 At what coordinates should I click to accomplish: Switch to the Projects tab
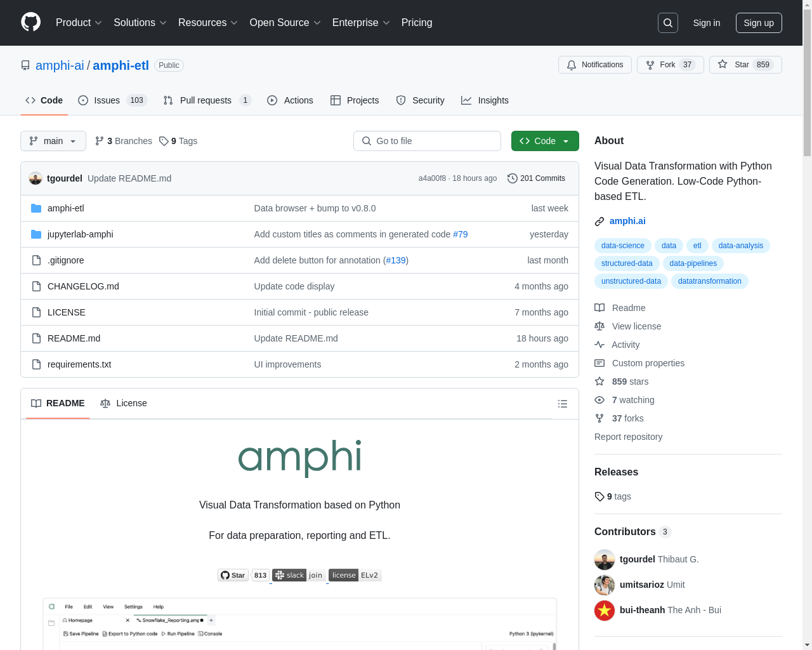(355, 100)
